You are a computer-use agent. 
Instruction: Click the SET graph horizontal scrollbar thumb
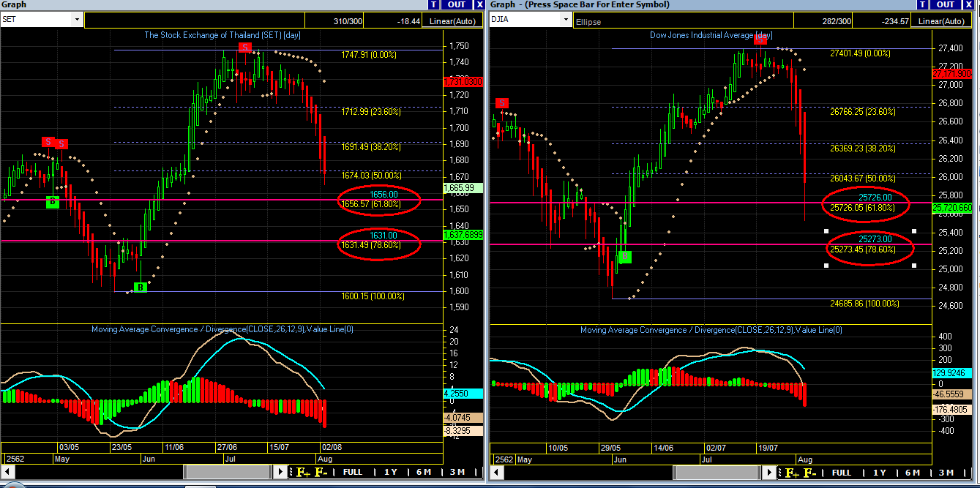pos(228,473)
